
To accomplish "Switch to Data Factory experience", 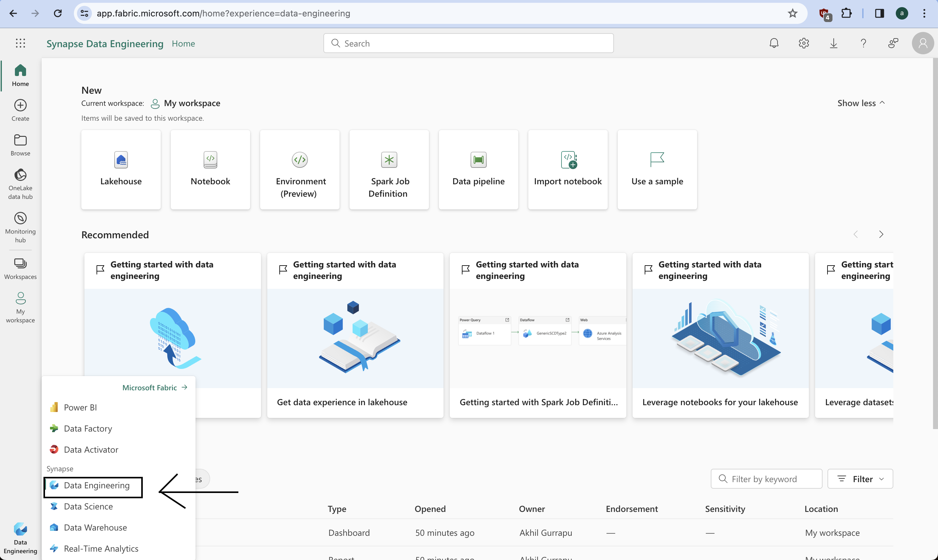I will [x=119, y=429].
